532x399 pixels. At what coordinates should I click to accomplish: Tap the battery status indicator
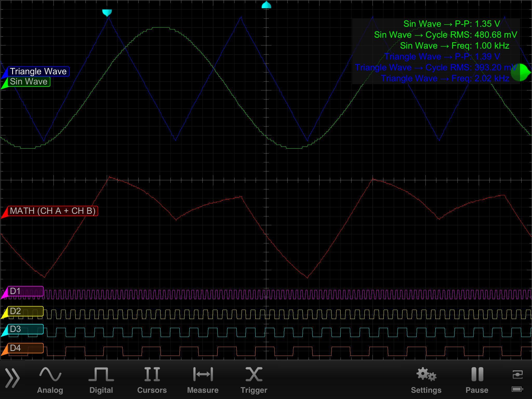[x=517, y=389]
